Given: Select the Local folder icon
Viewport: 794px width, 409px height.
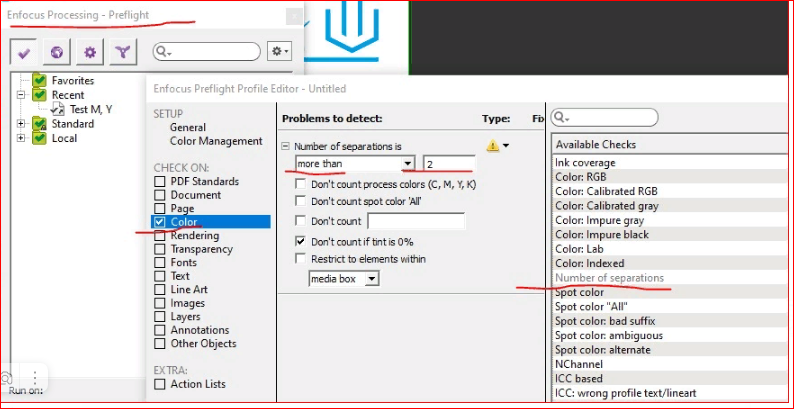Looking at the screenshot, I should click(39, 138).
